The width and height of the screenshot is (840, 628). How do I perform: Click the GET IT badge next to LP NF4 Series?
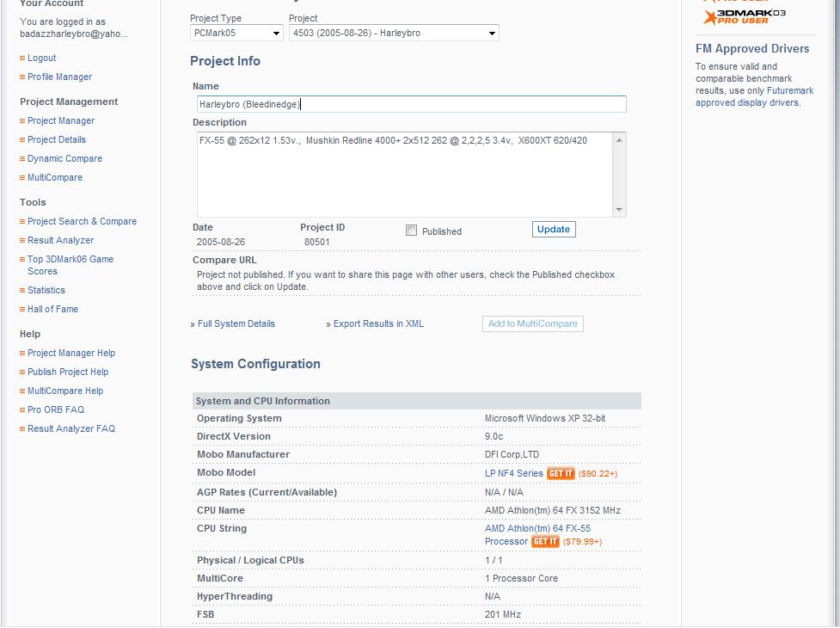(x=561, y=474)
